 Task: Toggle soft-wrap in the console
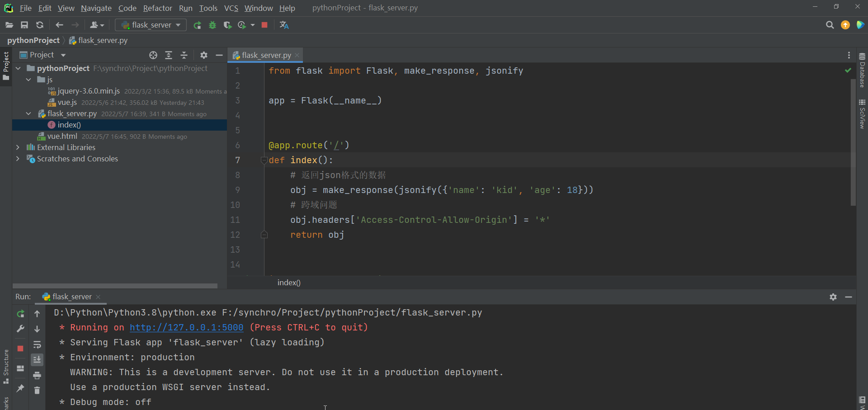[x=37, y=344]
